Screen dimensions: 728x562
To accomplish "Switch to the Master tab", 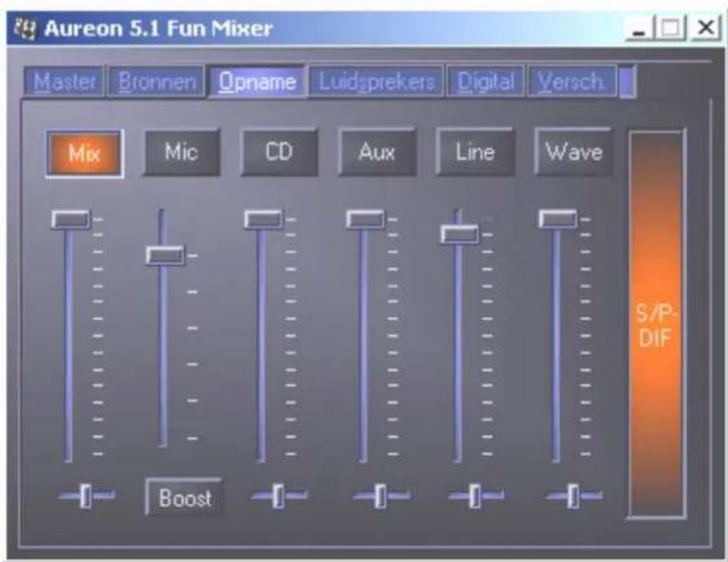I will 64,81.
